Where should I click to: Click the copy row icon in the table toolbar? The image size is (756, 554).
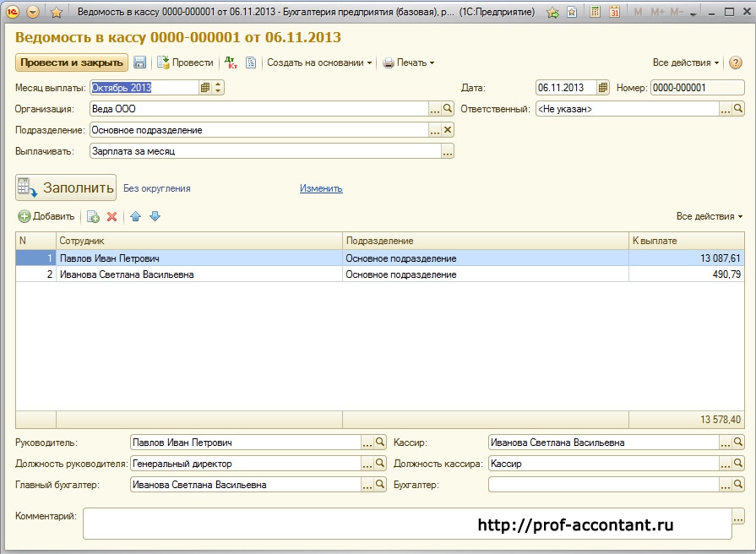(x=93, y=216)
